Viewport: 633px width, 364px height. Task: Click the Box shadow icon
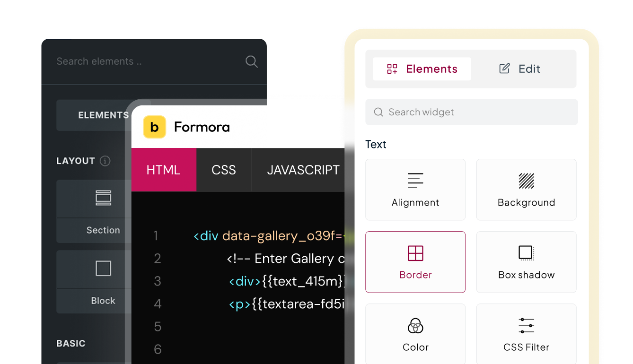click(526, 253)
